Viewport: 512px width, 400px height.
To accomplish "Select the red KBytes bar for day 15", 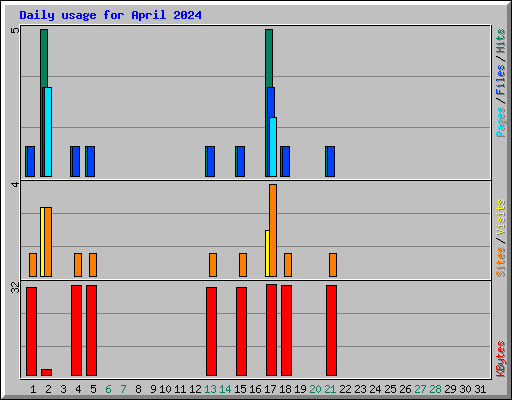I will point(242,331).
